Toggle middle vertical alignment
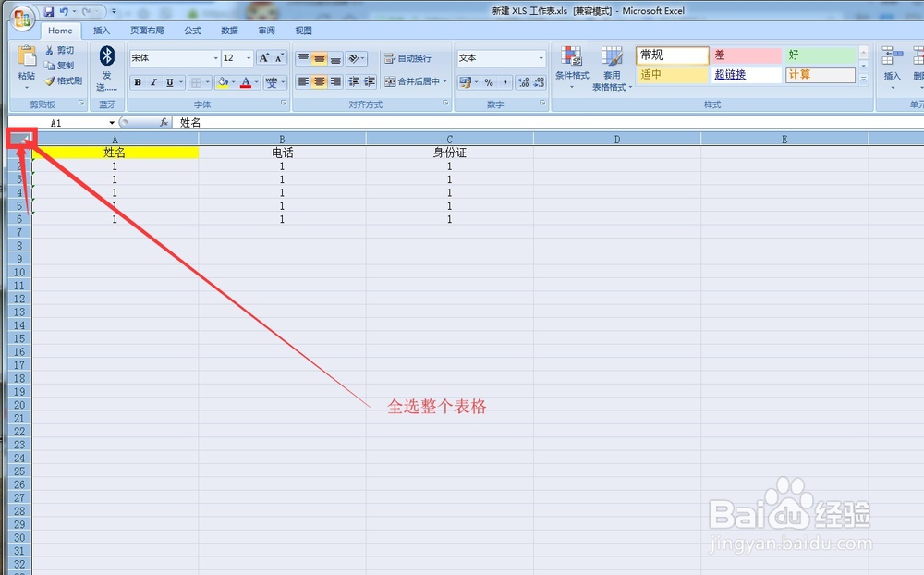This screenshot has height=575, width=924. coord(319,58)
